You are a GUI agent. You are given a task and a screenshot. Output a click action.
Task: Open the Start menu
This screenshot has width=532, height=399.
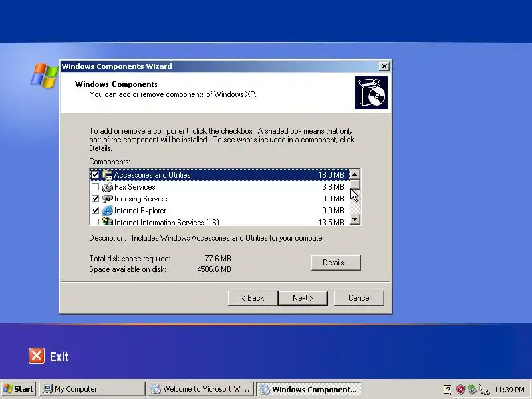(19, 389)
